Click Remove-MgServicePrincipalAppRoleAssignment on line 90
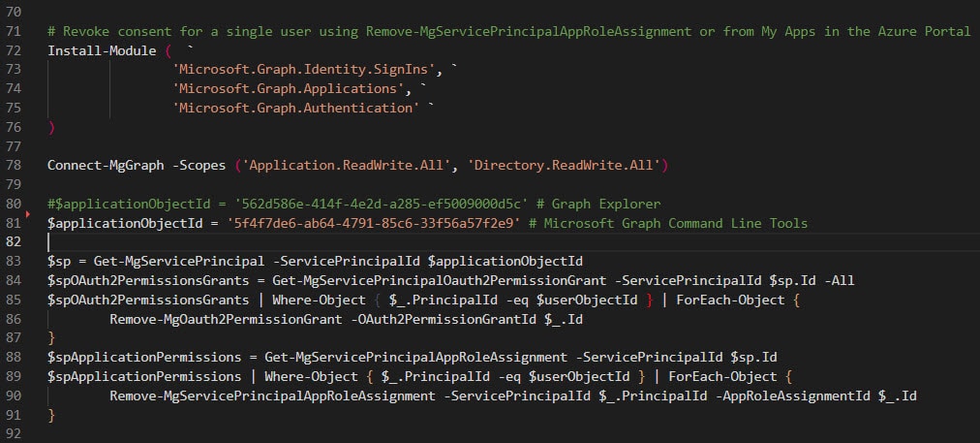 pyautogui.click(x=272, y=396)
